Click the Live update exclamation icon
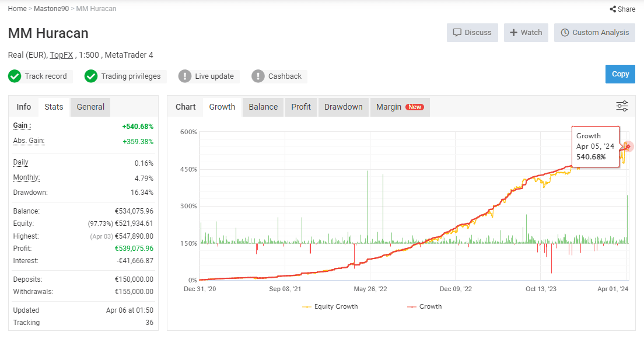Viewport: 644px width, 339px height. (185, 76)
